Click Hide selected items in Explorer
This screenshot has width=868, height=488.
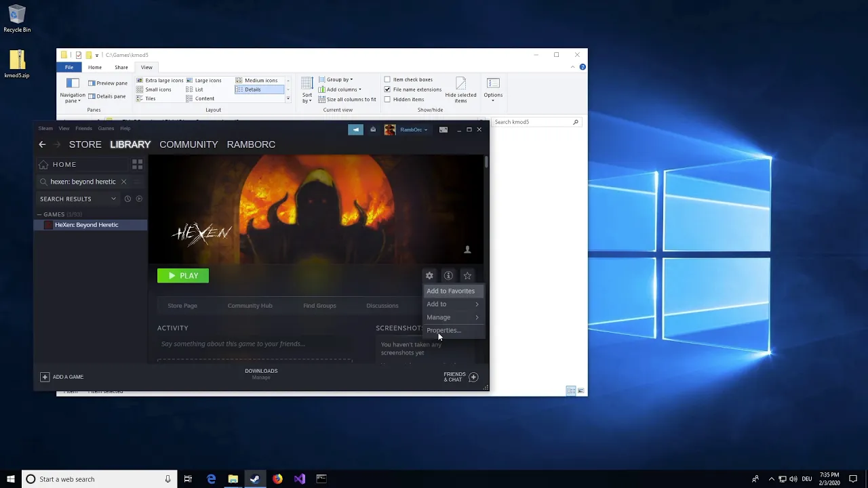[x=461, y=89]
